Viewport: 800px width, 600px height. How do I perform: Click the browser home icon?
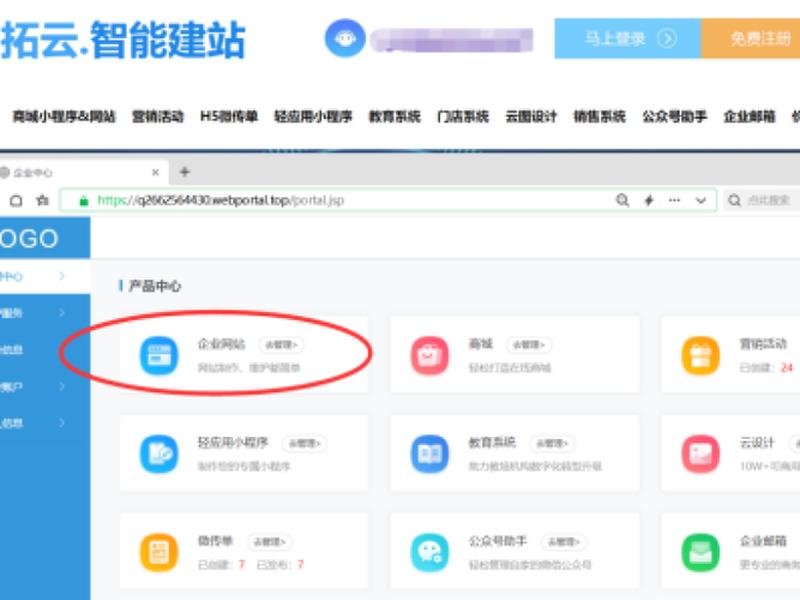pos(16,201)
